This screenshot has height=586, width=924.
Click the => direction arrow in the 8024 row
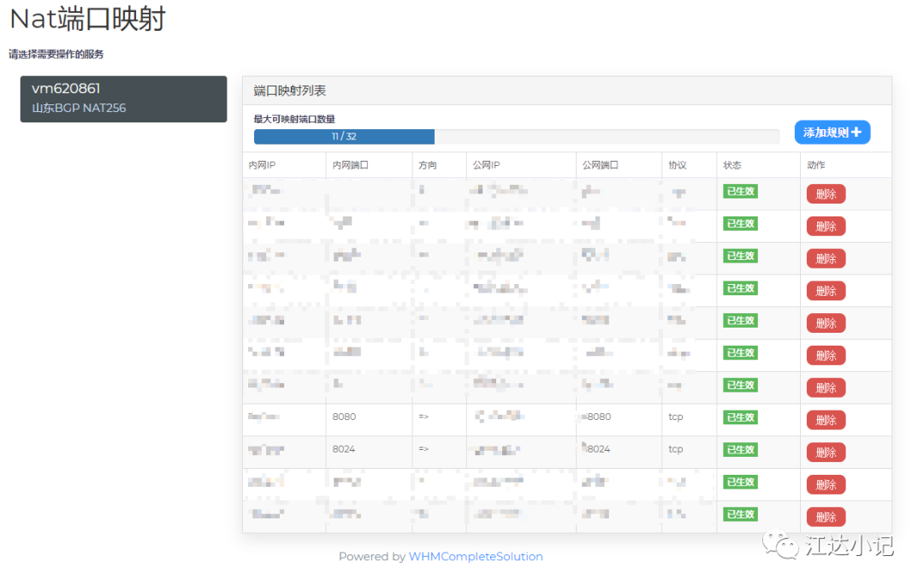click(x=423, y=449)
